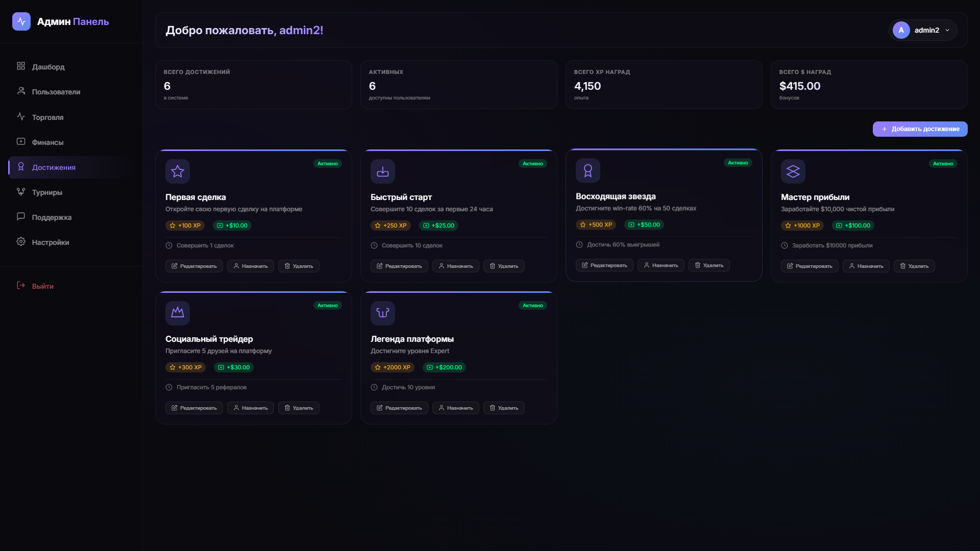Delete the Легенда платформы achievement
980x551 pixels.
pos(504,408)
